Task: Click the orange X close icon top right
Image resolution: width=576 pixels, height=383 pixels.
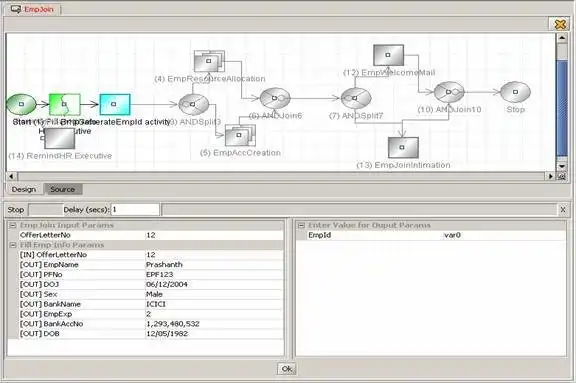Action: click(x=559, y=24)
